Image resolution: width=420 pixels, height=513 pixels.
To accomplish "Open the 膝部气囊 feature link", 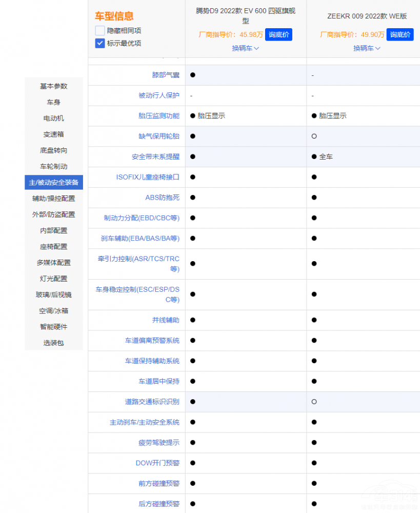I will 166,75.
